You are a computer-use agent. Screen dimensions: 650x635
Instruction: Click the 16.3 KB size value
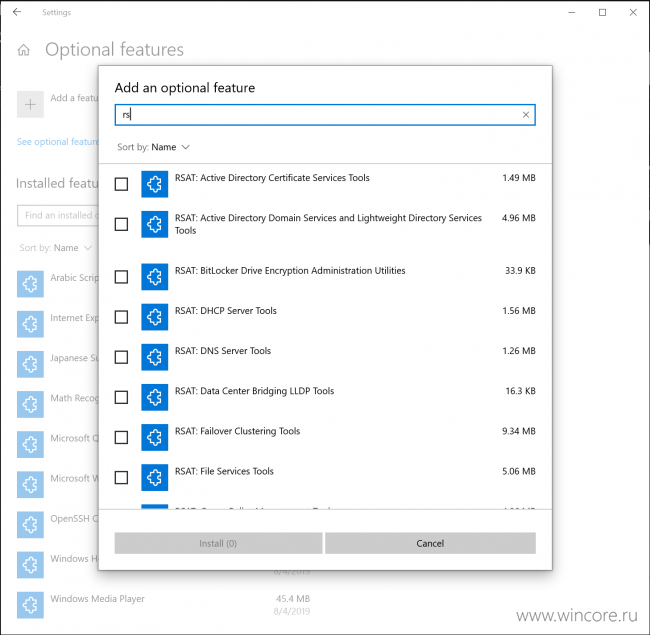(521, 391)
